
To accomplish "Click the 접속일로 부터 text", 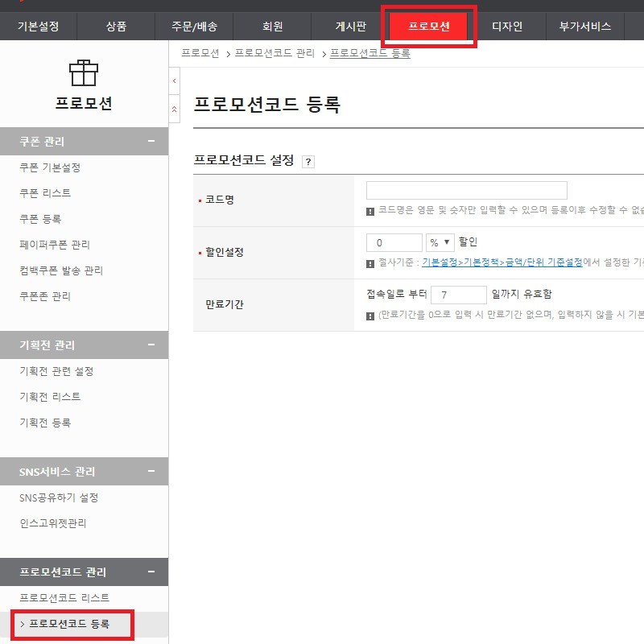I will pyautogui.click(x=397, y=294).
